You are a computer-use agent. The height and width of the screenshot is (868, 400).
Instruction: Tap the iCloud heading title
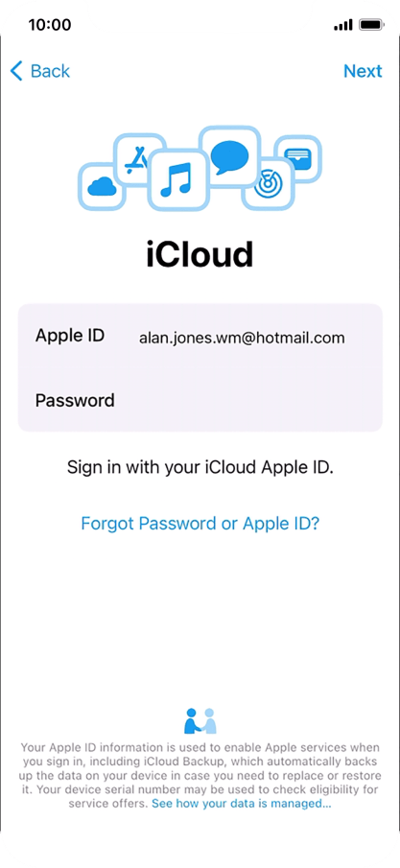coord(200,254)
